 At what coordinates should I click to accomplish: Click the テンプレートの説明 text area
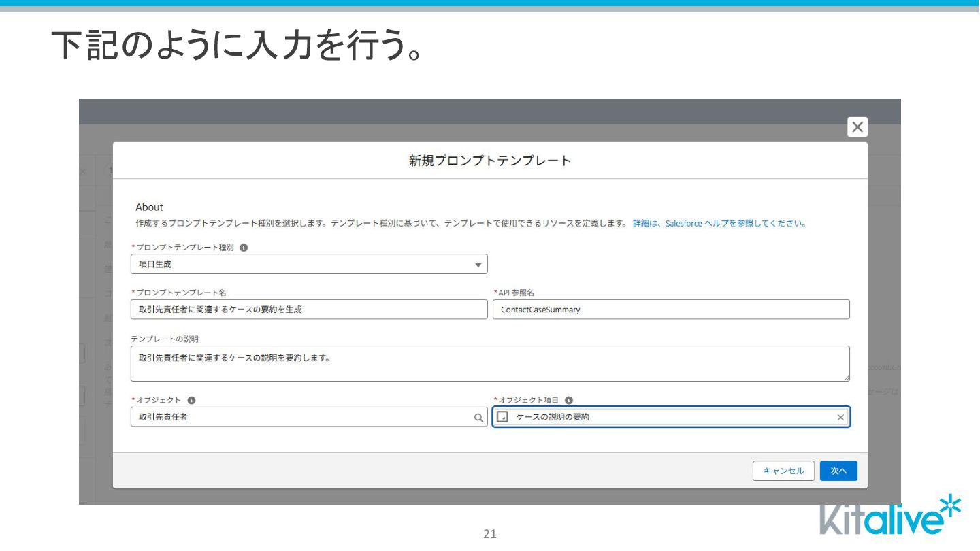pyautogui.click(x=490, y=363)
